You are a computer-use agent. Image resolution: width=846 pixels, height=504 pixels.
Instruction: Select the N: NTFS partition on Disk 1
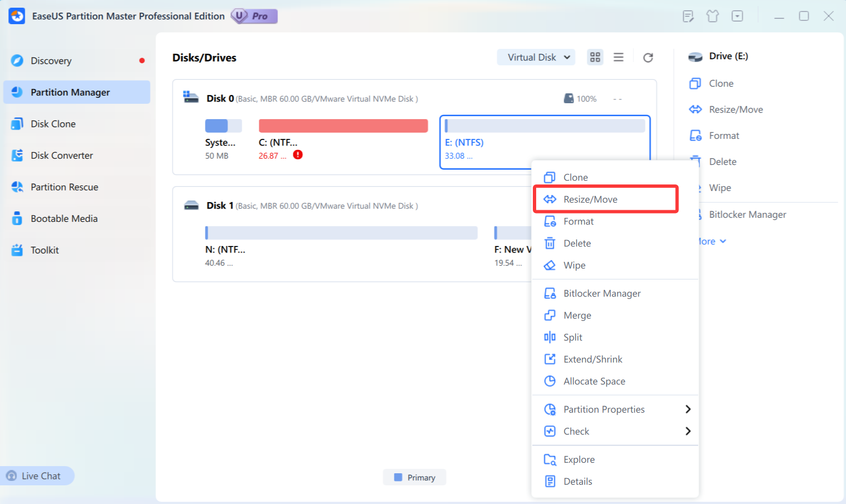[x=341, y=247]
